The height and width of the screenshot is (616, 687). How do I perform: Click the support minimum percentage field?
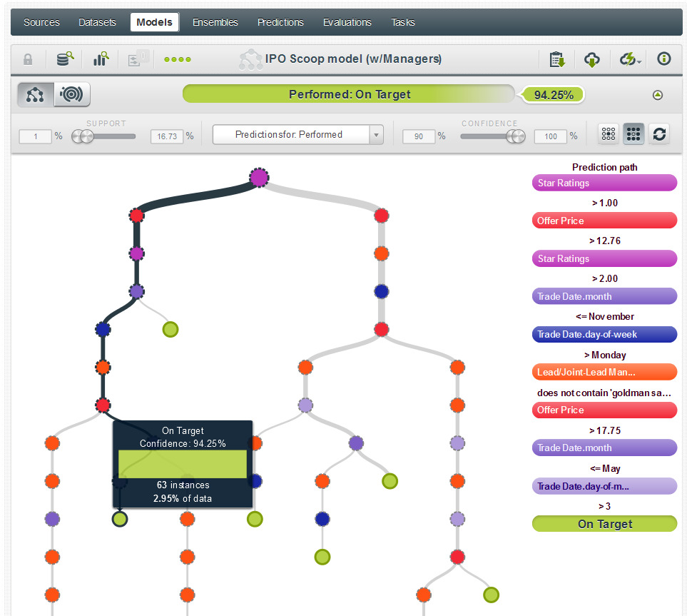click(35, 136)
